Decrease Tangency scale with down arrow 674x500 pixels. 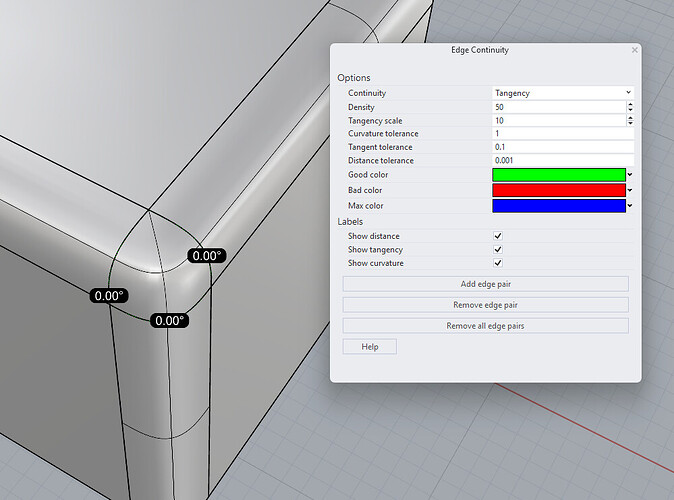pos(630,123)
